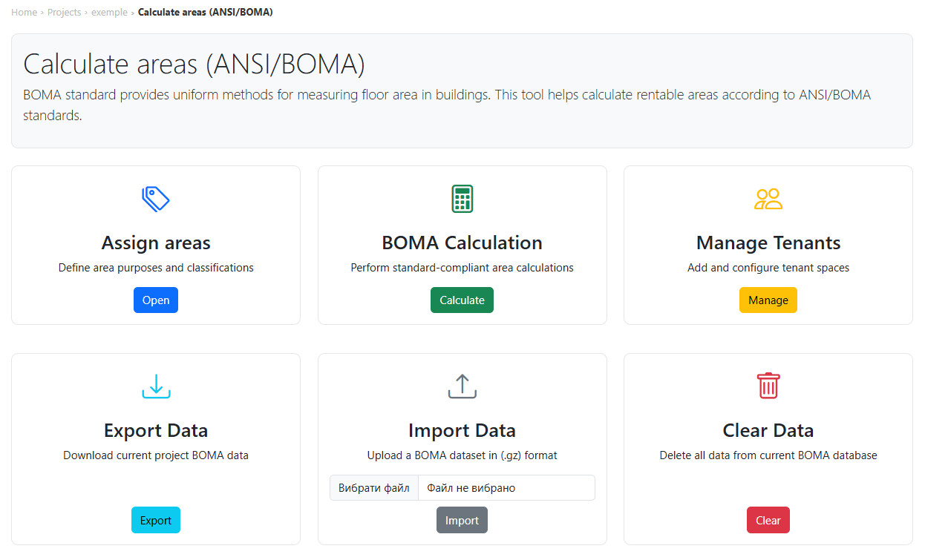Click the Export Data heading

click(x=156, y=431)
